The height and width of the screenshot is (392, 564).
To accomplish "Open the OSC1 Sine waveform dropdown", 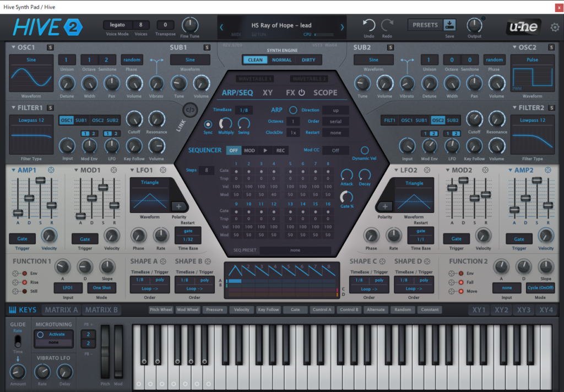I will pyautogui.click(x=31, y=60).
